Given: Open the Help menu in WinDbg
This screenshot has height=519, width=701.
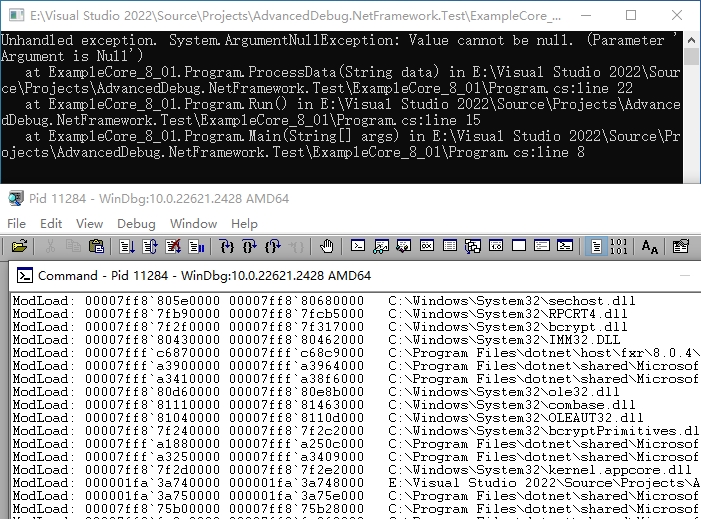Looking at the screenshot, I should point(244,224).
